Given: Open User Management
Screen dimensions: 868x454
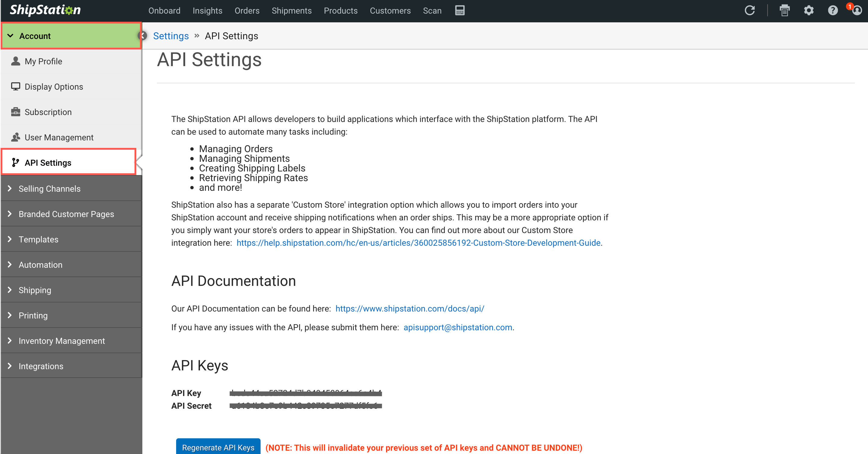Looking at the screenshot, I should point(71,137).
